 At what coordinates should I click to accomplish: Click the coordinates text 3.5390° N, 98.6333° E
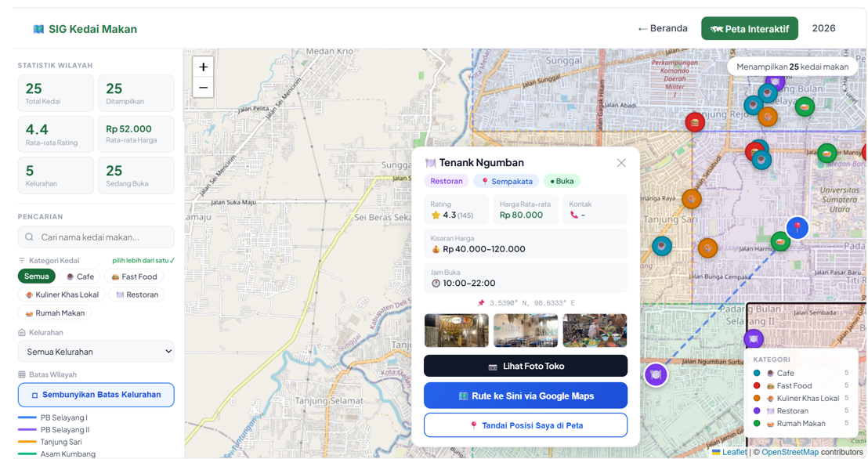point(532,303)
